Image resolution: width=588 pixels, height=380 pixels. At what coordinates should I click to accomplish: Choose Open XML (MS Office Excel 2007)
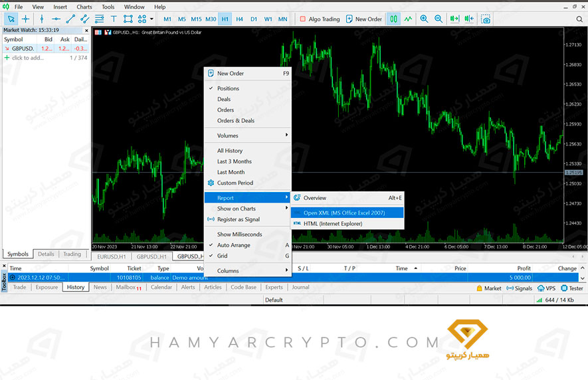(343, 213)
